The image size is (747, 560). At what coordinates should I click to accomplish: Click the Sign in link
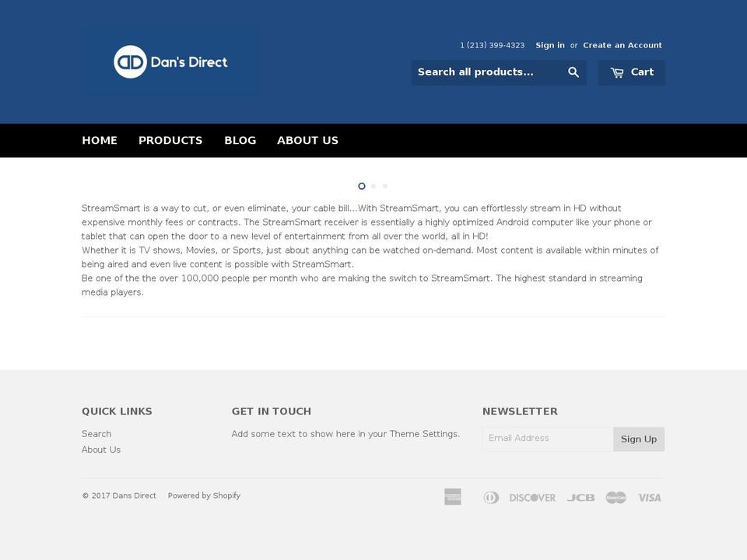[x=550, y=45]
